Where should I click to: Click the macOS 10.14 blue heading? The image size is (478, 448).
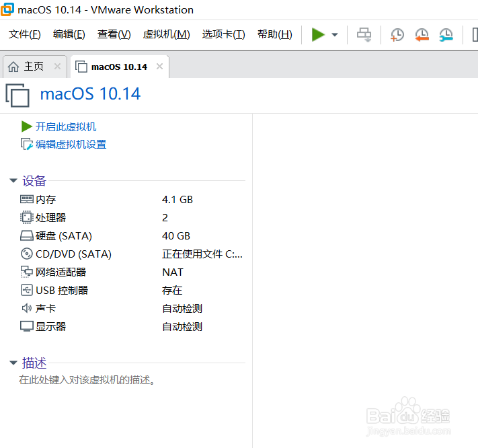click(91, 94)
